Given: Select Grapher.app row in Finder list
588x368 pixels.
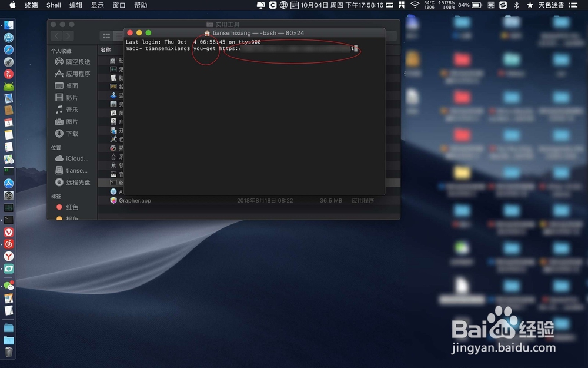Looking at the screenshot, I should [x=249, y=201].
